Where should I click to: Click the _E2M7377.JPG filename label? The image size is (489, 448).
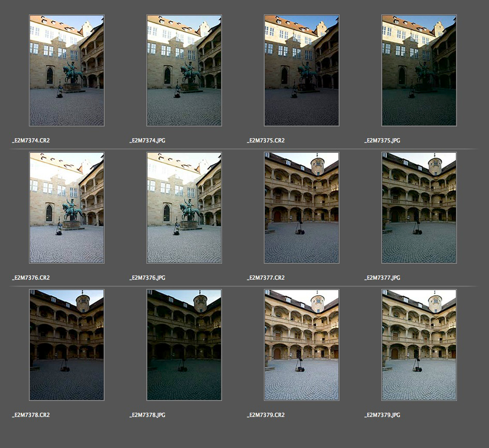click(x=382, y=278)
